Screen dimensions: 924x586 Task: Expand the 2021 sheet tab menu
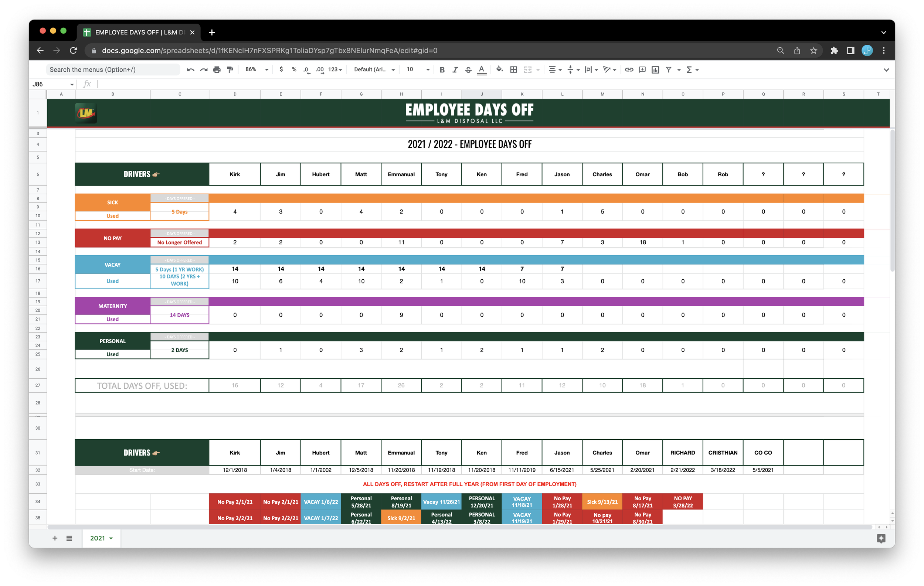110,538
